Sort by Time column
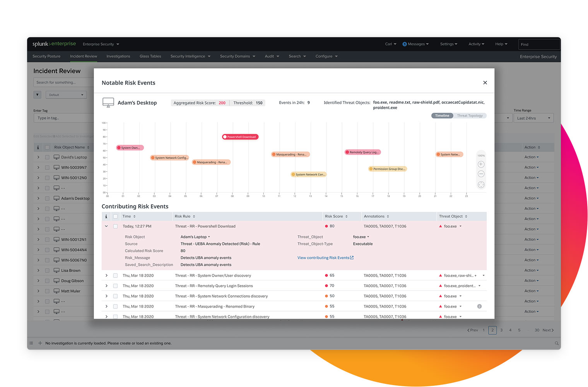 point(129,216)
